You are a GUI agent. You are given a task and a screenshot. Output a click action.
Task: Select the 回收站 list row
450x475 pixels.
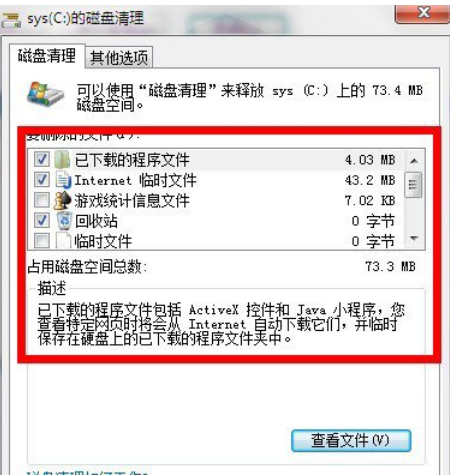216,221
